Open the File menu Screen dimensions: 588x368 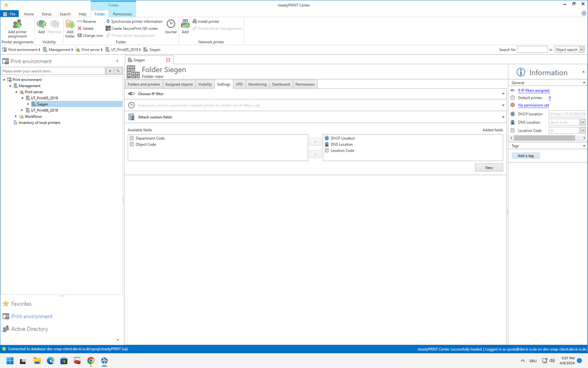click(x=9, y=14)
